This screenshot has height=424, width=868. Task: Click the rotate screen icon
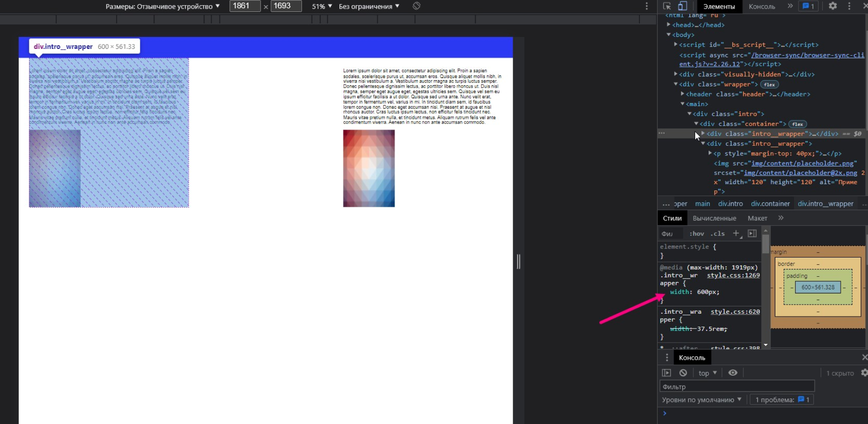tap(417, 6)
